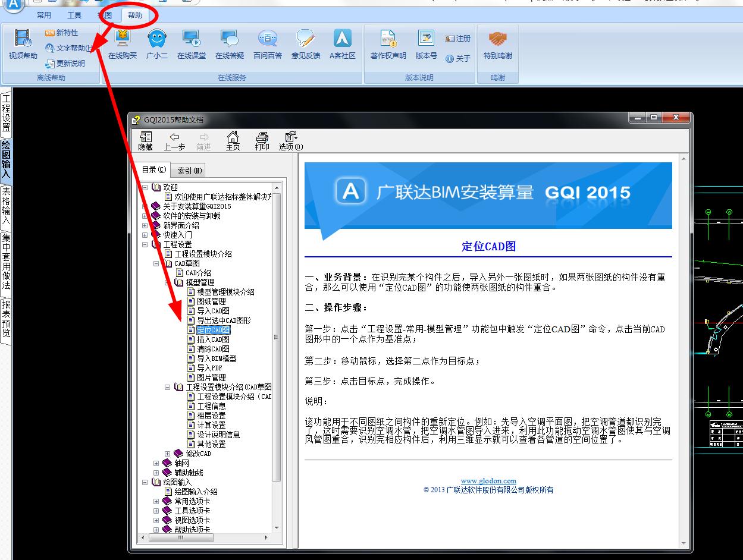
Task: Expand the 轴网 tree node
Action: [x=156, y=463]
